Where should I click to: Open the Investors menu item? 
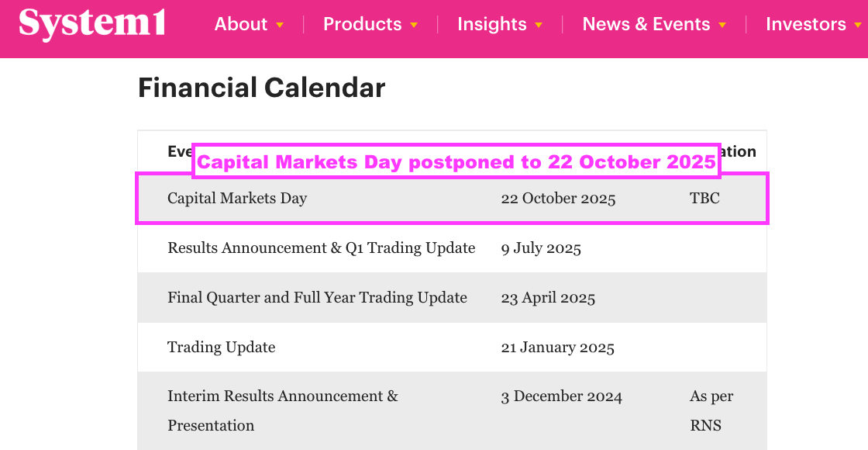click(x=806, y=24)
